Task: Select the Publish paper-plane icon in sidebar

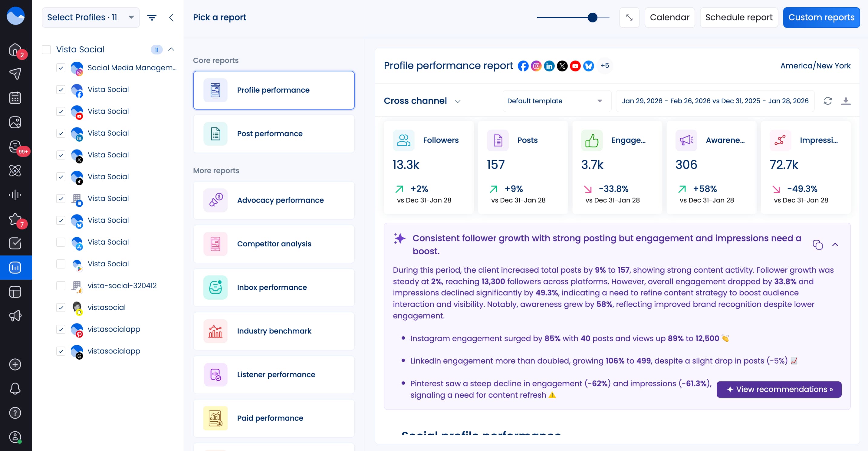Action: click(x=15, y=74)
